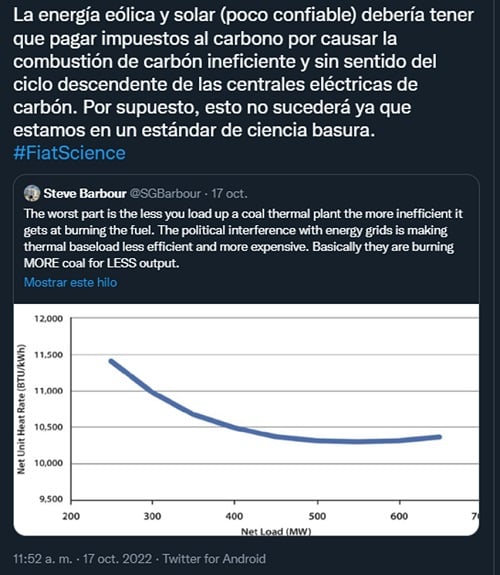Image resolution: width=500 pixels, height=575 pixels.
Task: Open Steve Barbour's profile avatar
Action: coord(32,193)
